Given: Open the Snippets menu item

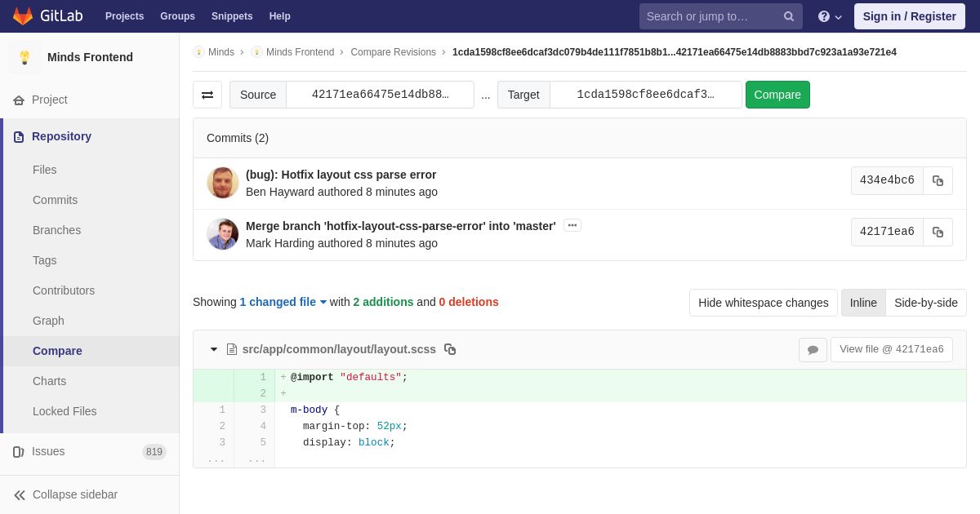Looking at the screenshot, I should point(232,16).
